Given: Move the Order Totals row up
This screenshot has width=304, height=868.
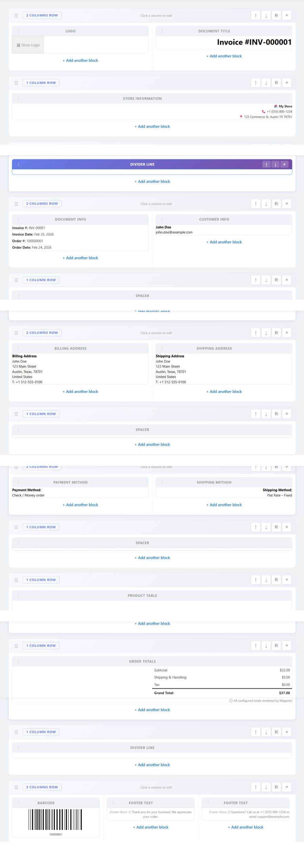Looking at the screenshot, I should tap(256, 646).
